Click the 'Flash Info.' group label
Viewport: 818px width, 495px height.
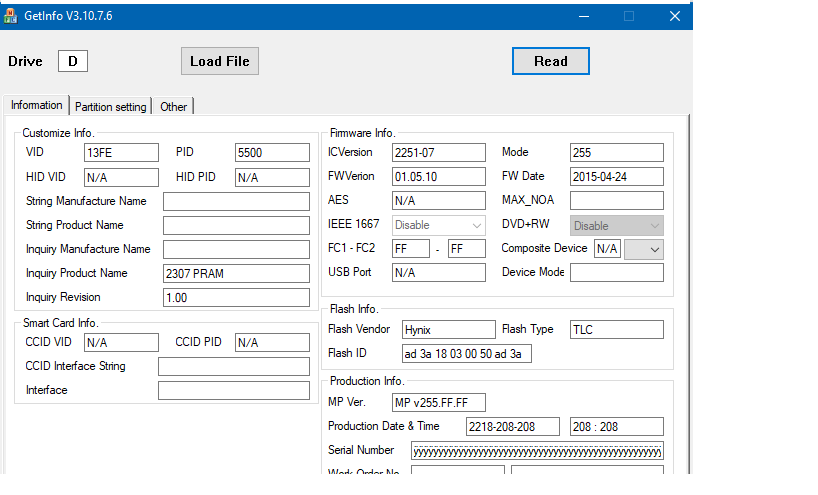[x=354, y=309]
